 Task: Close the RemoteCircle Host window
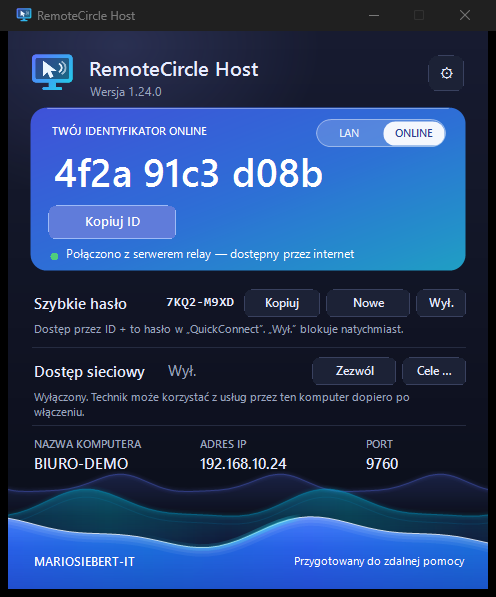click(465, 15)
